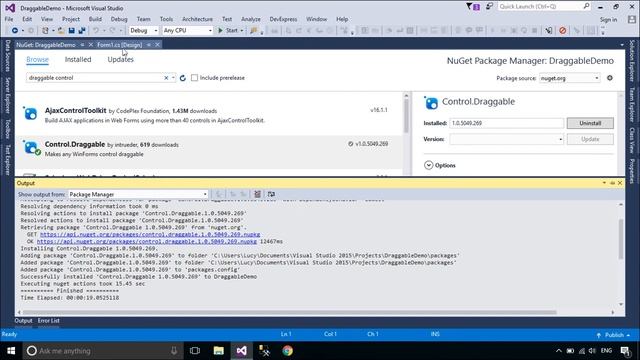Click the Save toolbar icon
This screenshot has width=640, height=360.
[x=71, y=31]
